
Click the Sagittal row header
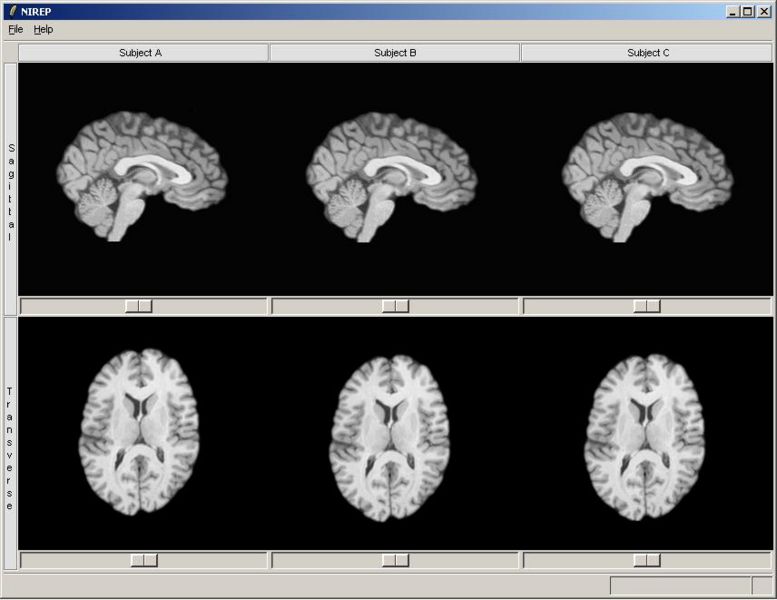click(11, 190)
